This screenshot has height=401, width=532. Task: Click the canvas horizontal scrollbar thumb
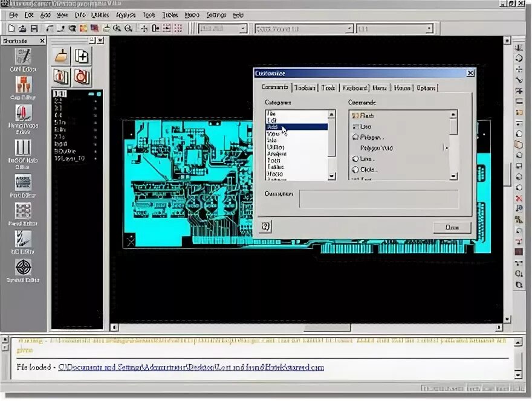327,327
